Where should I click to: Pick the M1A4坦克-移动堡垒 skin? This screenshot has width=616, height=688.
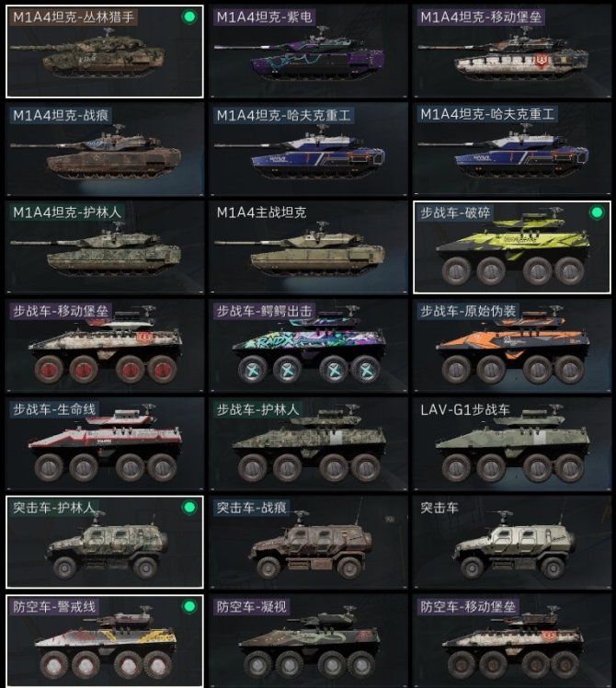[512, 52]
